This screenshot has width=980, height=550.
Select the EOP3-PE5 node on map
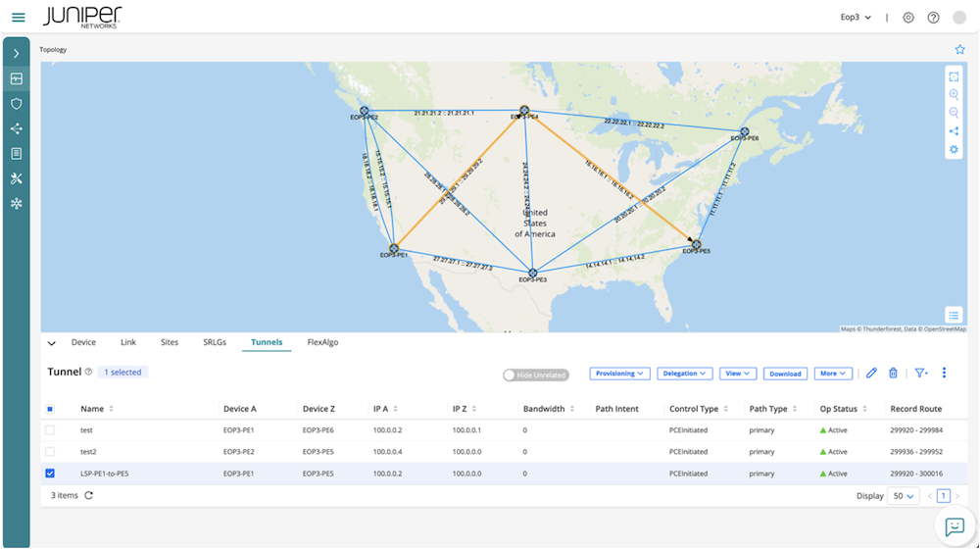[696, 245]
